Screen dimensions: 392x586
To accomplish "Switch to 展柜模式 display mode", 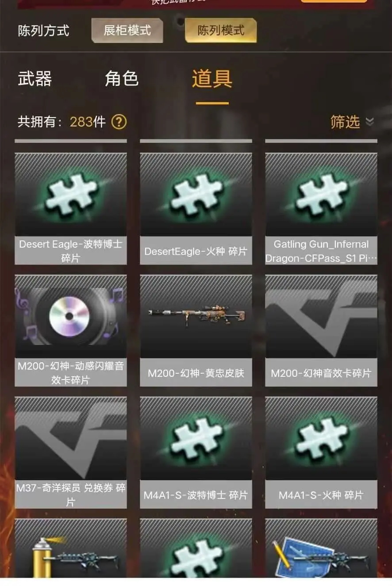I will [x=127, y=31].
